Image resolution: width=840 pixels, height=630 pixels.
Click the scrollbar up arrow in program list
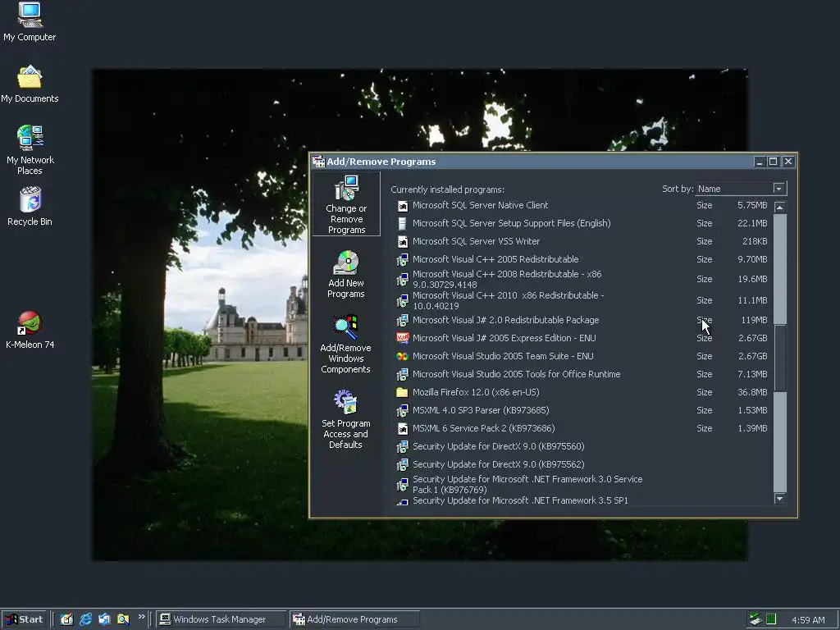pyautogui.click(x=780, y=208)
